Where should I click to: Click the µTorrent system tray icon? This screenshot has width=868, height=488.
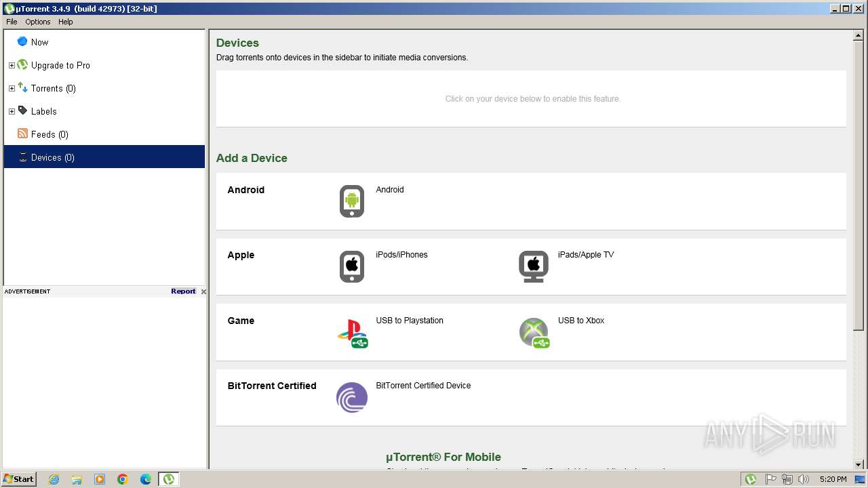coord(751,479)
